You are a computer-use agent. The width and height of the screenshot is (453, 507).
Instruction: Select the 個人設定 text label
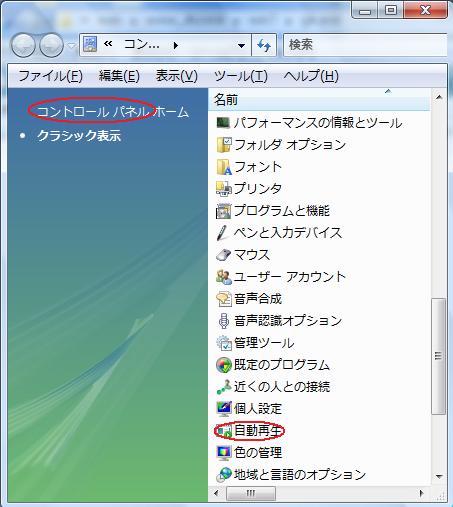pyautogui.click(x=258, y=409)
